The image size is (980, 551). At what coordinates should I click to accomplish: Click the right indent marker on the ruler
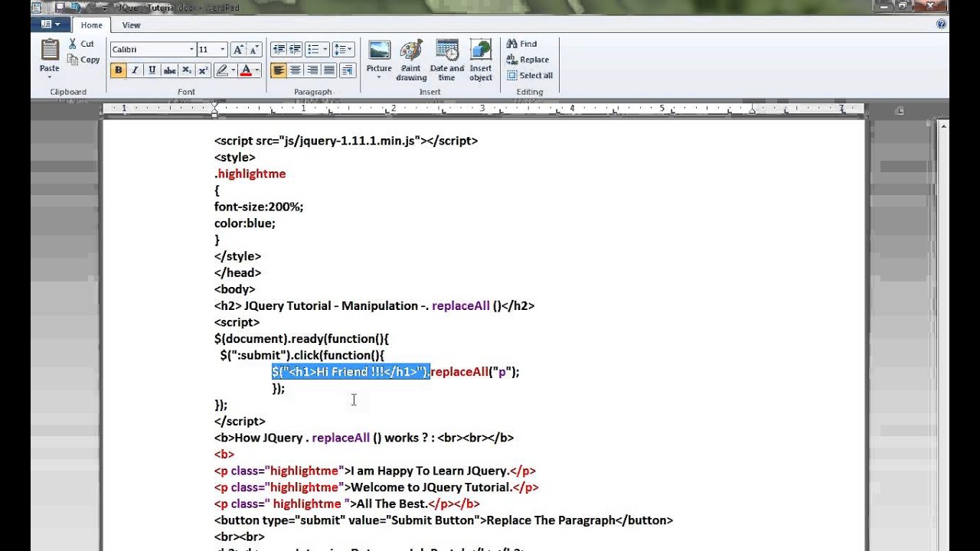point(752,112)
